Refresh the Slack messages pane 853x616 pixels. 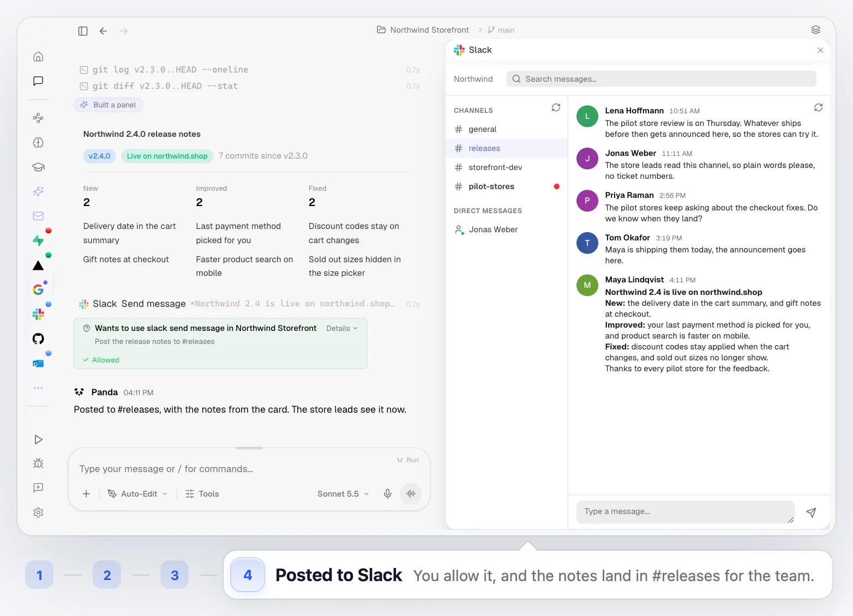point(819,107)
